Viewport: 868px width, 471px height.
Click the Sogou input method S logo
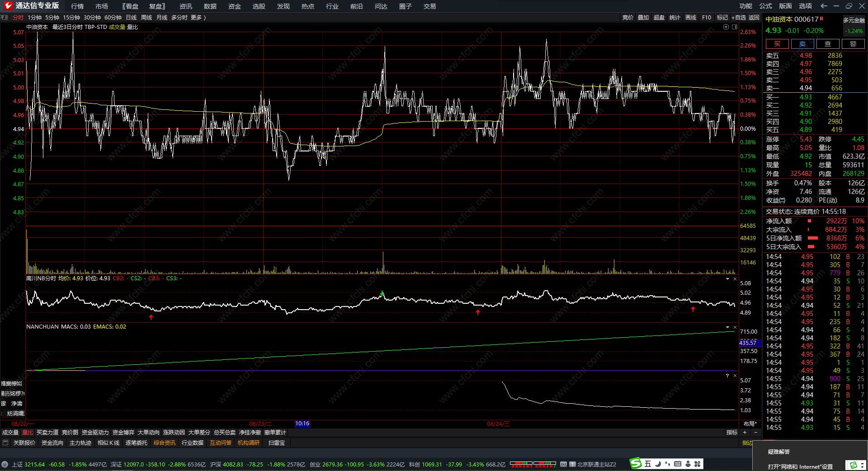click(x=636, y=464)
